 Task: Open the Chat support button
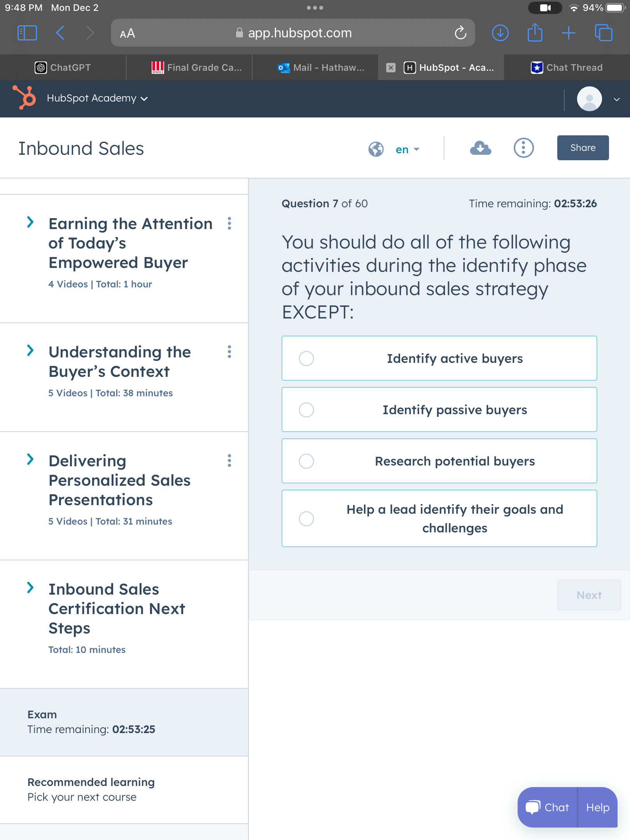pos(547,807)
